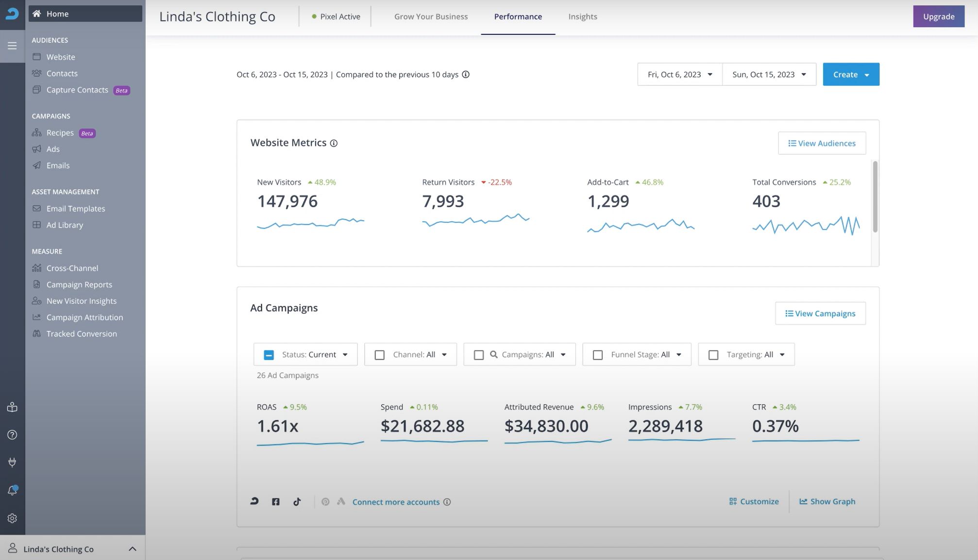Check the Funnel Stage filter checkbox
The image size is (978, 560).
tap(598, 354)
